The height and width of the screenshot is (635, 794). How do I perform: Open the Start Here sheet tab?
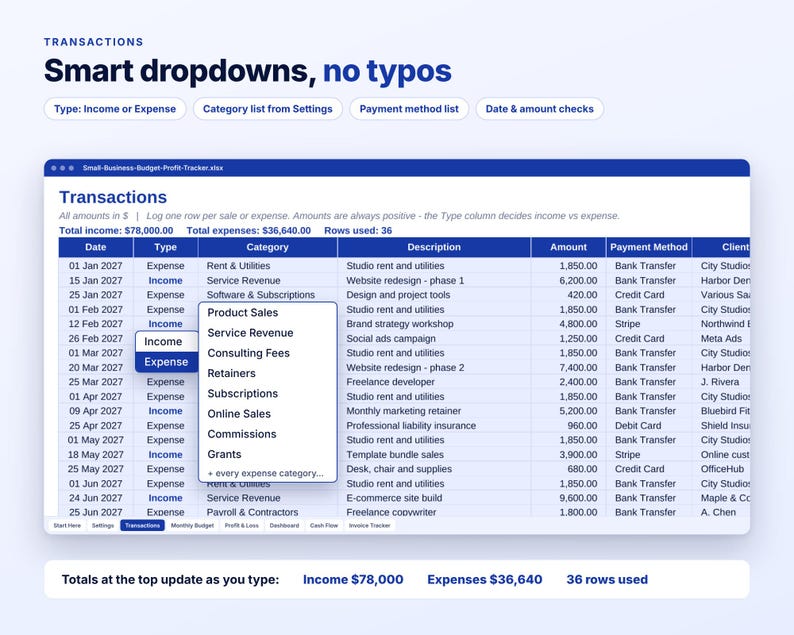click(67, 526)
